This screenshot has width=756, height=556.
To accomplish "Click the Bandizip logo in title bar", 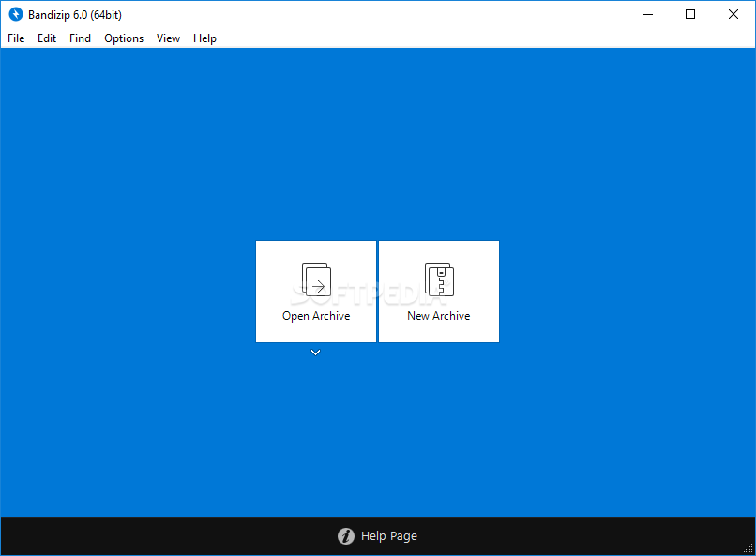I will 15,14.
